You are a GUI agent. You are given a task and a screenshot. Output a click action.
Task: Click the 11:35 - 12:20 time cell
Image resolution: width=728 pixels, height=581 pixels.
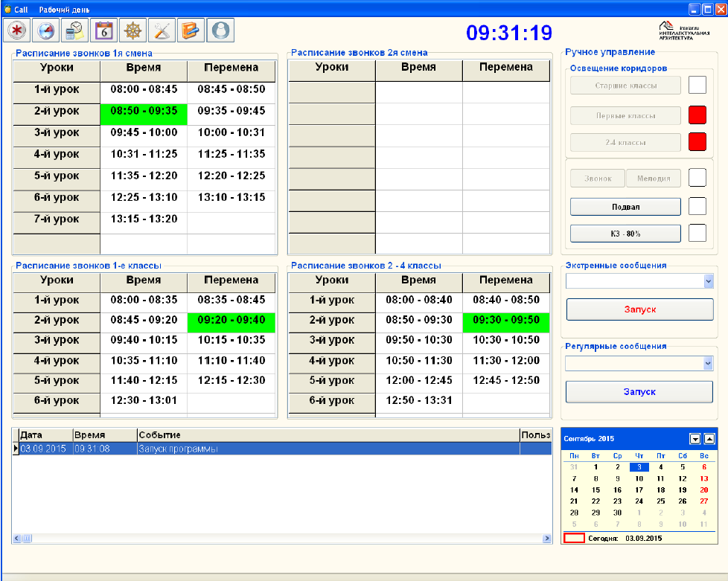coord(144,179)
